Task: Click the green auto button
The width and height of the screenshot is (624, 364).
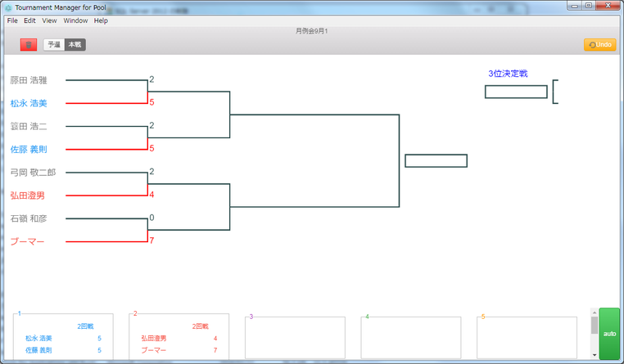Action: click(x=609, y=334)
